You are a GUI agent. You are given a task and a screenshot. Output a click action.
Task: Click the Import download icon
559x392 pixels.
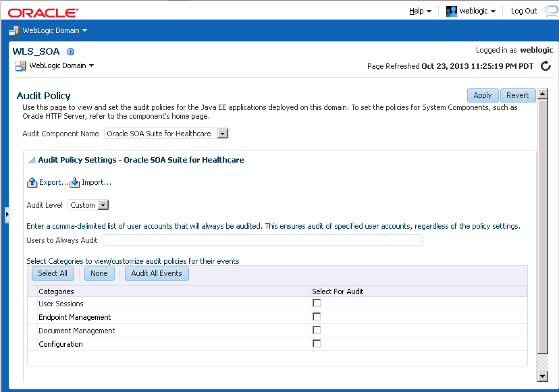(x=75, y=182)
